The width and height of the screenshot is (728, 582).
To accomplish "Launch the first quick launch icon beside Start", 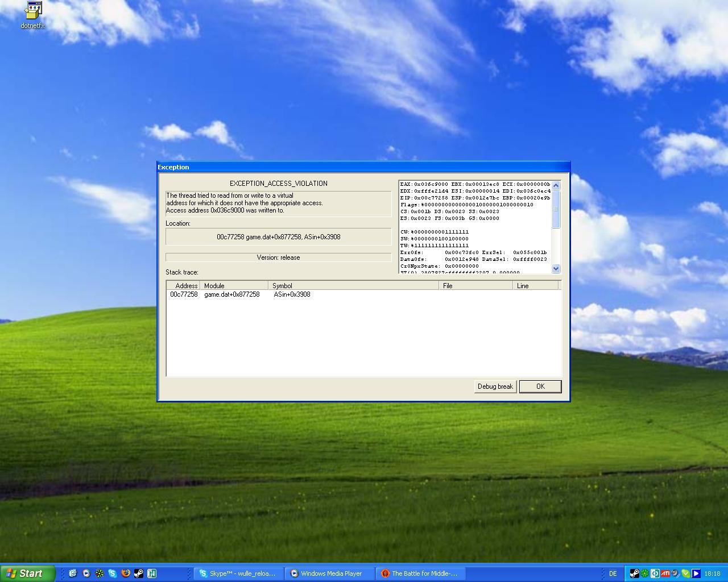I will pos(73,573).
